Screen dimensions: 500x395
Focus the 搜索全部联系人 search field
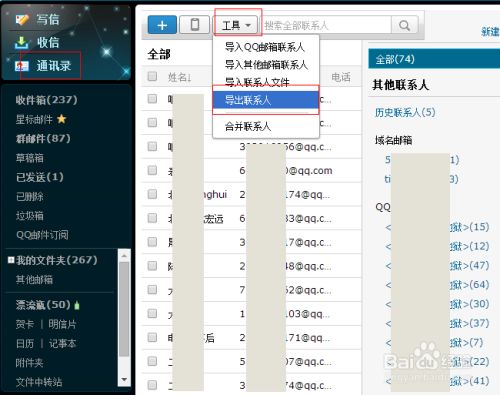tap(326, 25)
